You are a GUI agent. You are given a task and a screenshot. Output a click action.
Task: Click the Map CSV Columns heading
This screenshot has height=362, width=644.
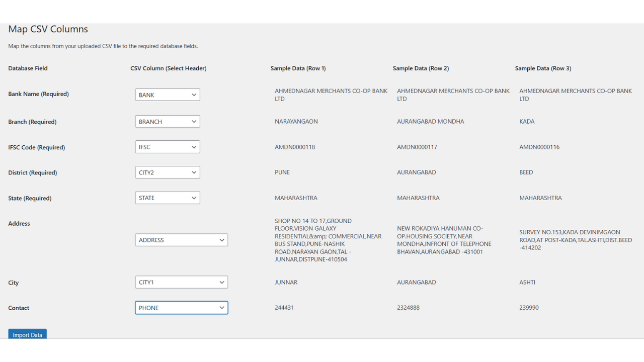[48, 29]
